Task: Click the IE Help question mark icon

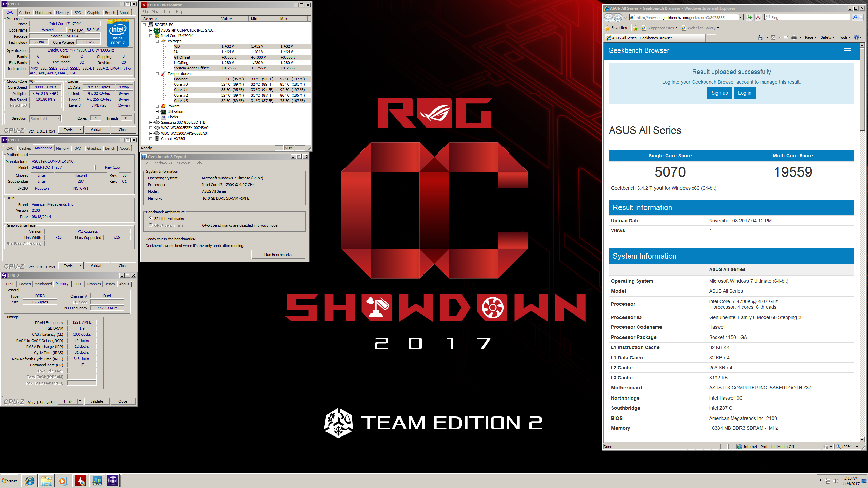Action: (x=856, y=38)
